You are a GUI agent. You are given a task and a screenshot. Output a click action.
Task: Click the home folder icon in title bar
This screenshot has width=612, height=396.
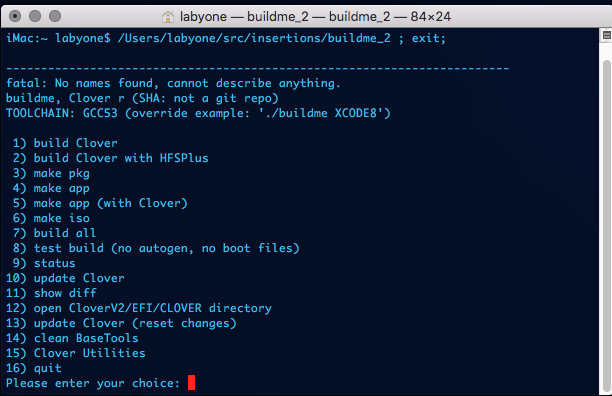coord(168,17)
